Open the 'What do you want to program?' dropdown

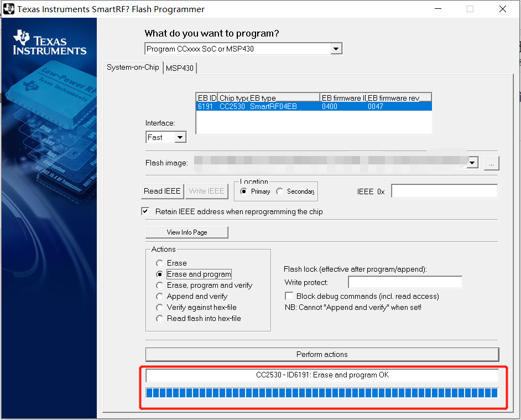coord(336,48)
